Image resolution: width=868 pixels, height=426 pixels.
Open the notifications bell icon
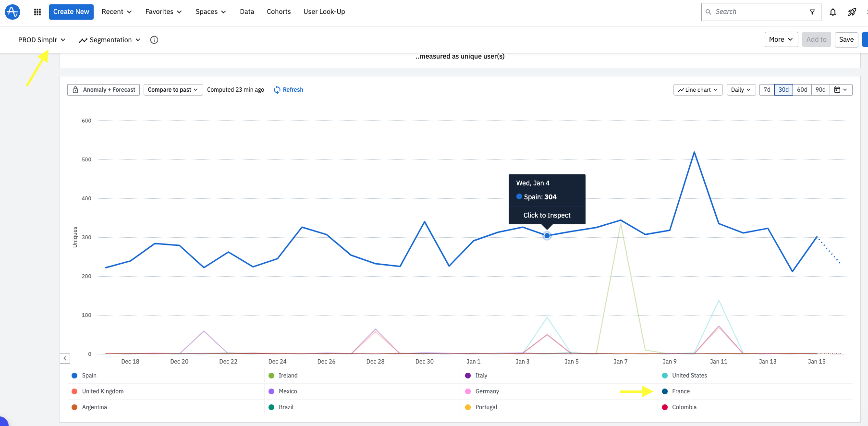tap(833, 12)
